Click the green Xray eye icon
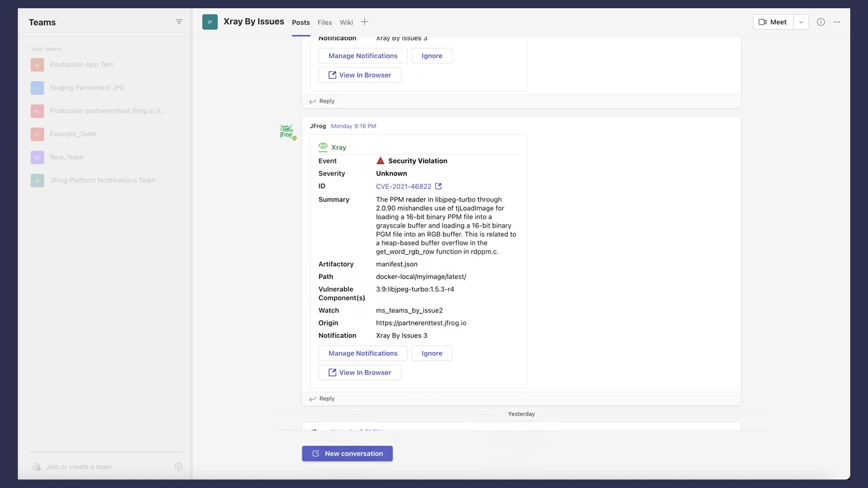Image resolution: width=868 pixels, height=488 pixels. [323, 147]
